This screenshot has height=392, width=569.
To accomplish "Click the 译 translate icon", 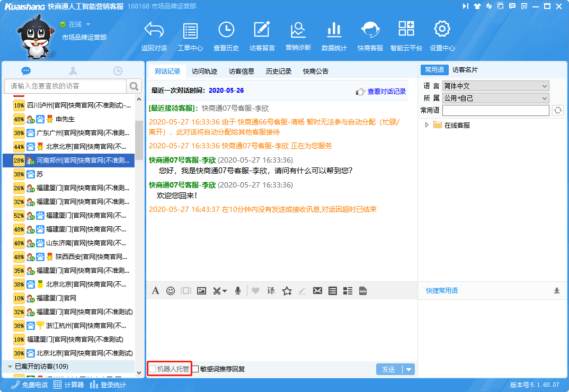I will tap(271, 291).
